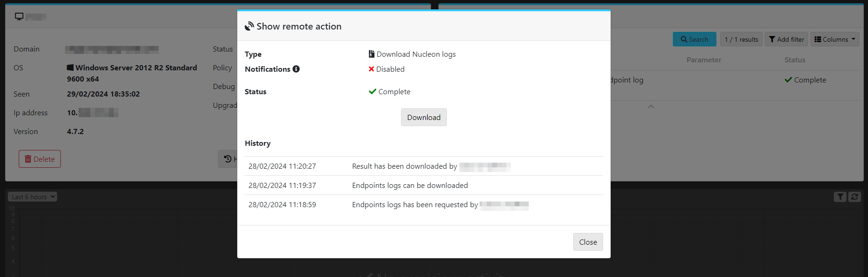Click the Download button in the dialog
This screenshot has width=868, height=277.
pos(423,117)
